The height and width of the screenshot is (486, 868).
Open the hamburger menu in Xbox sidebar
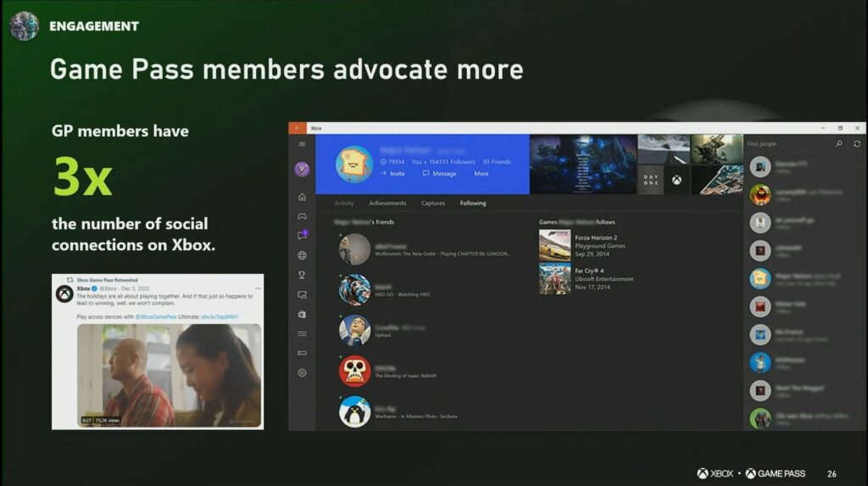tap(302, 144)
